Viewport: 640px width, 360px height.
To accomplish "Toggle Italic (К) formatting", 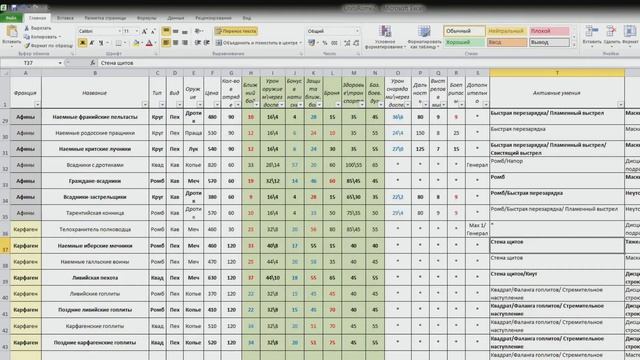I will 92,43.
